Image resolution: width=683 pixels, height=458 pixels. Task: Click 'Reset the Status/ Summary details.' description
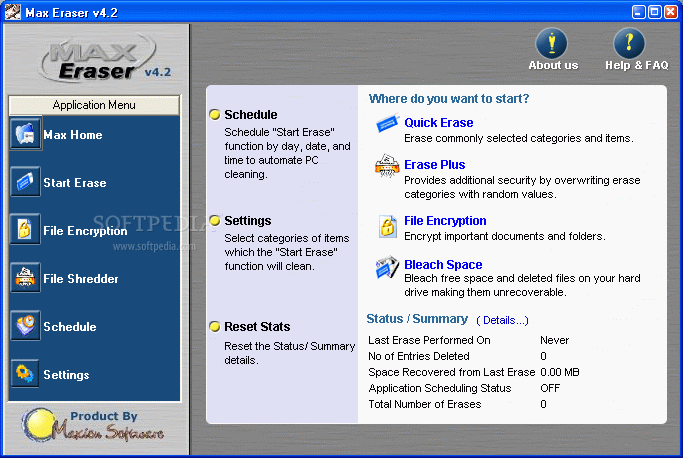290,353
